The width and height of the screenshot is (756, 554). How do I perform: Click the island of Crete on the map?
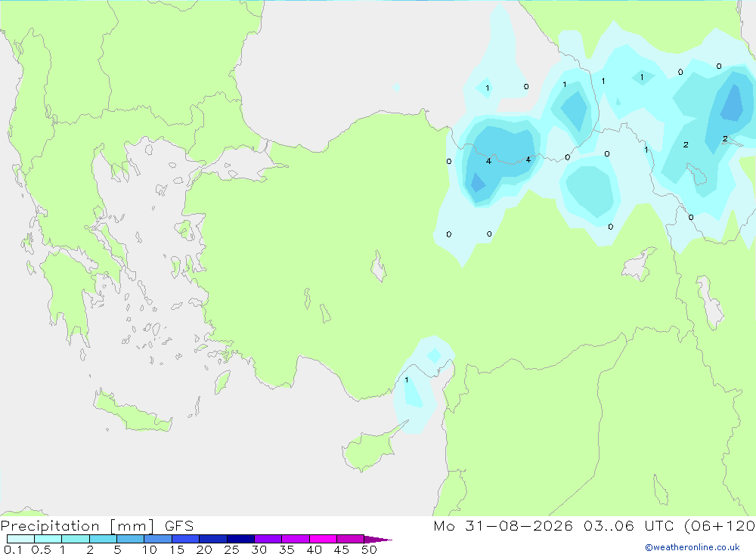132,410
